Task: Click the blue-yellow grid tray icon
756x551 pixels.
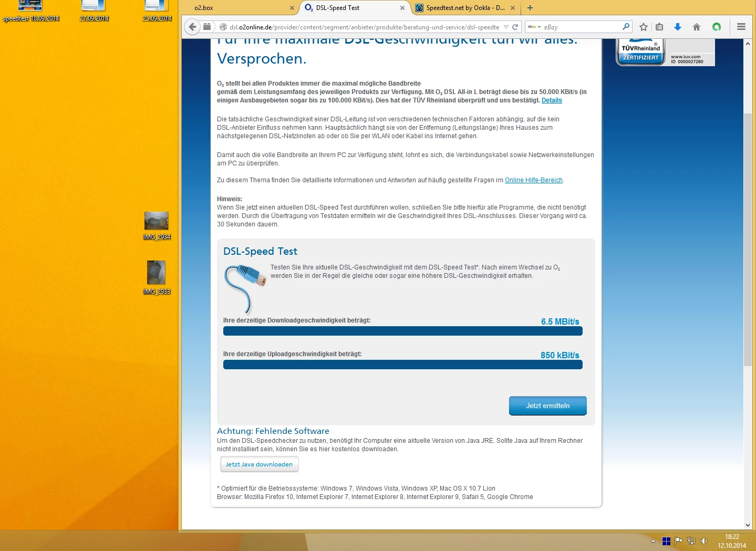Action: tap(666, 541)
